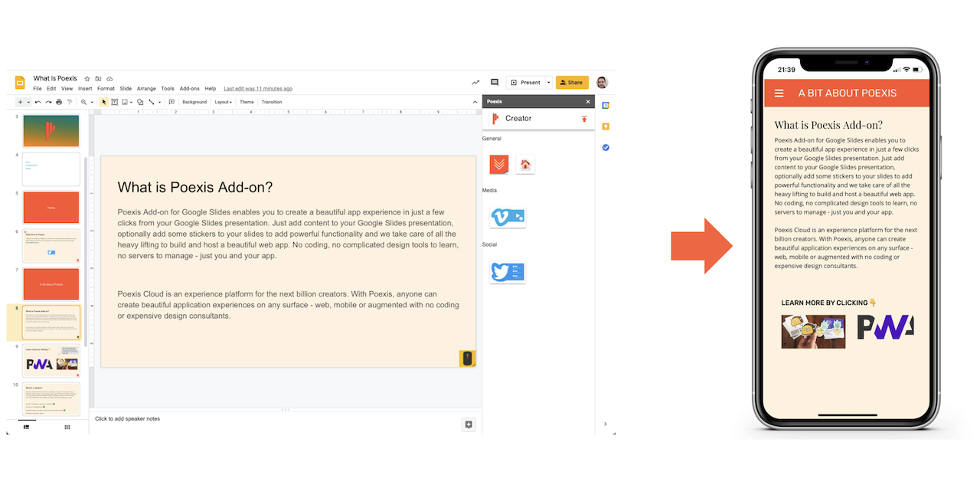Open the Arrange menu
The image size is (980, 485).
[146, 89]
